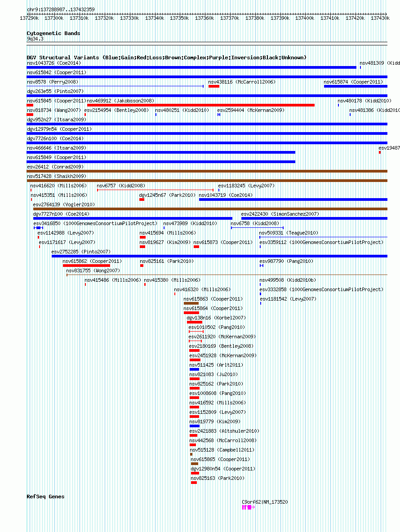Click variant esv1181542 (Levy2007)
The image size is (400, 532).
coord(288,299)
